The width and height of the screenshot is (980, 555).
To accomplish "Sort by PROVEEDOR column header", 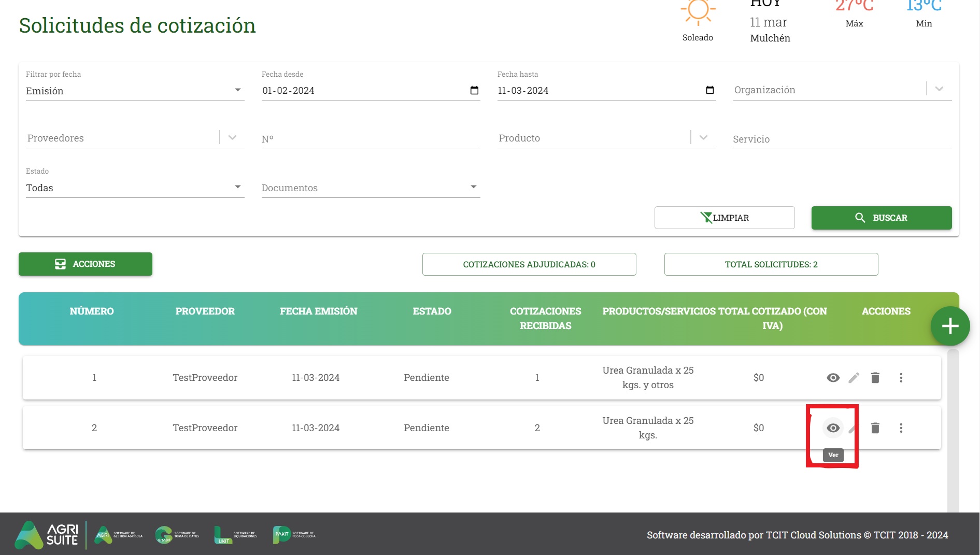I will click(205, 311).
